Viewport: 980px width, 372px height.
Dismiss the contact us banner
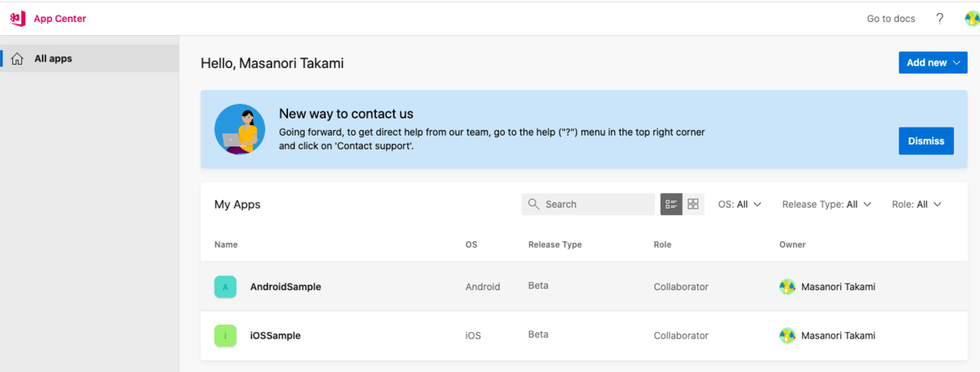[926, 141]
